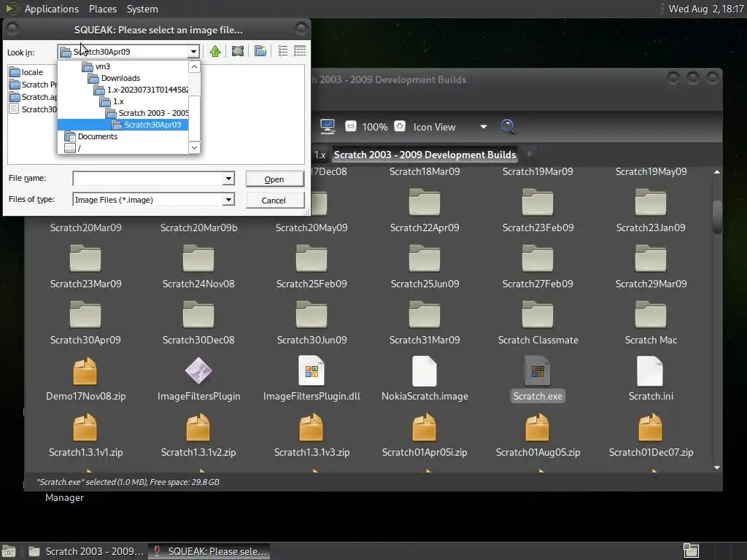Select Scratch.exe file icon

tap(538, 371)
